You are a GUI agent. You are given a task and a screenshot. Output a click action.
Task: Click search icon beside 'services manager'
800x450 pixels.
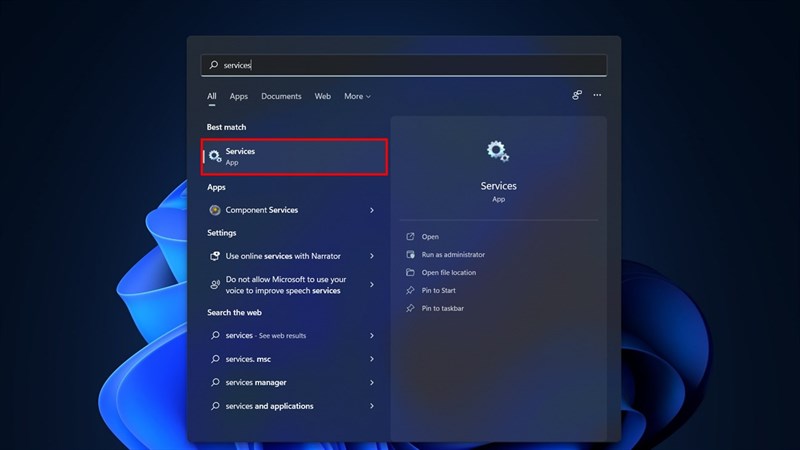click(215, 382)
